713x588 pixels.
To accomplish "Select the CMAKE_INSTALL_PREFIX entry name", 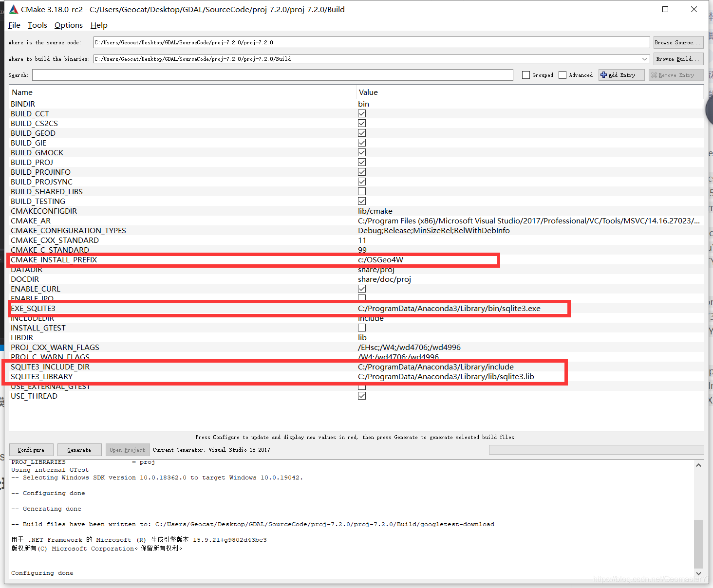I will [54, 259].
